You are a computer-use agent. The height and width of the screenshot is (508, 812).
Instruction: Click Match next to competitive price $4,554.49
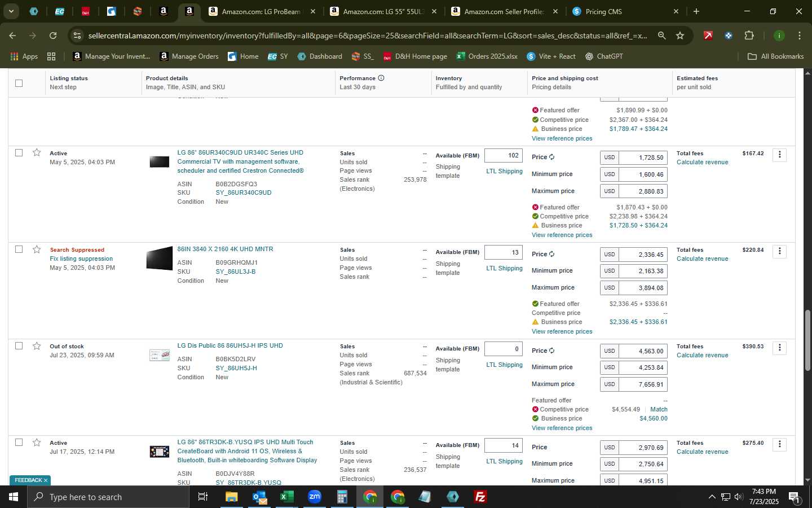point(659,409)
